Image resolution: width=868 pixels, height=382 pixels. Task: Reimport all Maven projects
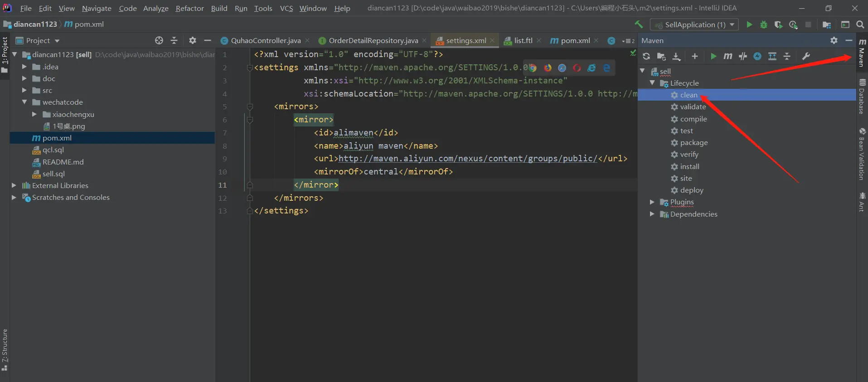pyautogui.click(x=646, y=56)
